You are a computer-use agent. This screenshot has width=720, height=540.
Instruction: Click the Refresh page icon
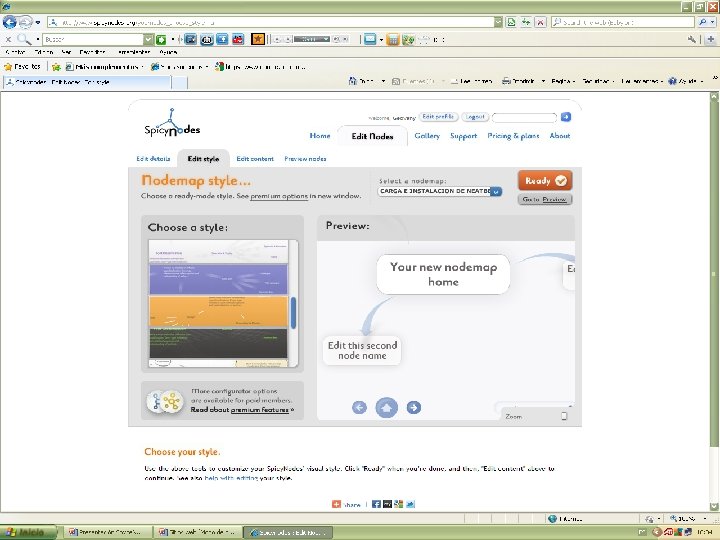click(526, 22)
